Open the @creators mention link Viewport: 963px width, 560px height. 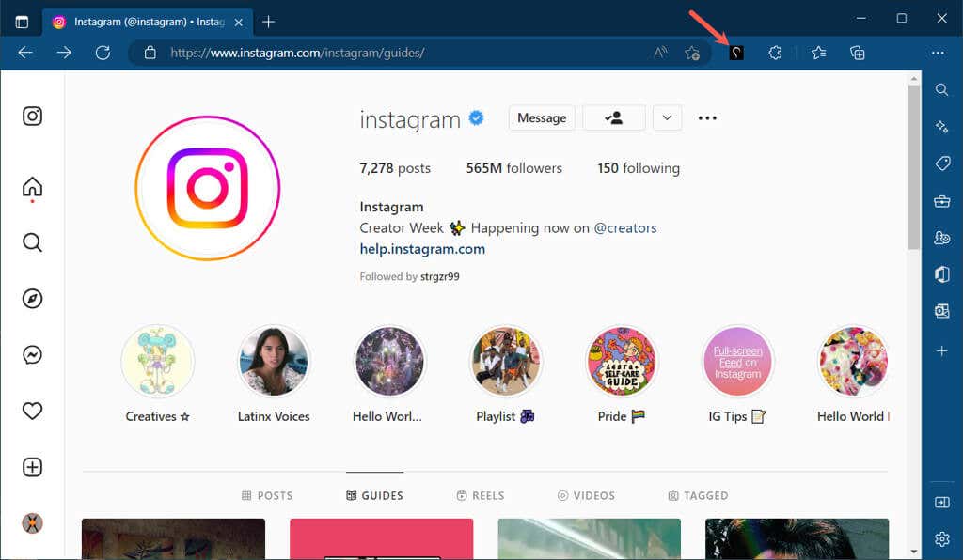point(625,228)
